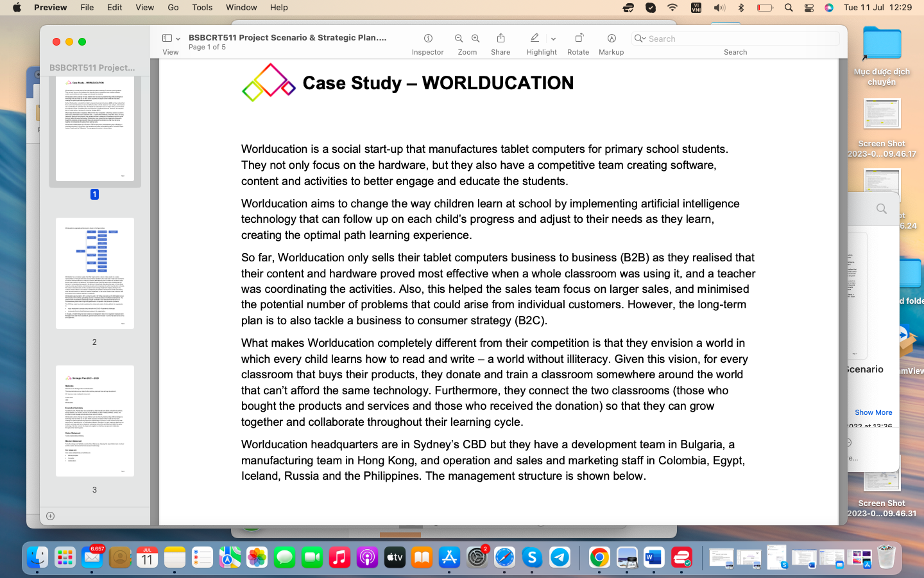Click the Worlducation diamond logo
924x578 pixels.
(x=268, y=82)
